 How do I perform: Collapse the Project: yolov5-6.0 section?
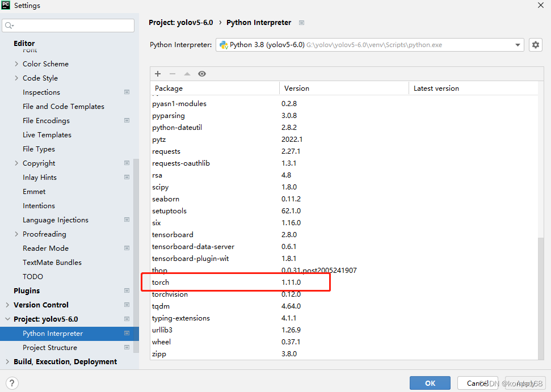click(x=7, y=319)
